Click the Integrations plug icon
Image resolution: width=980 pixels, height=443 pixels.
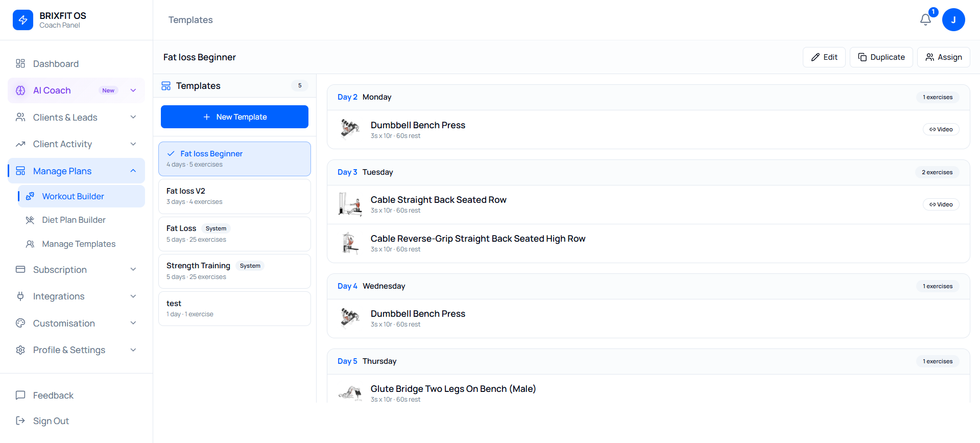pyautogui.click(x=20, y=296)
